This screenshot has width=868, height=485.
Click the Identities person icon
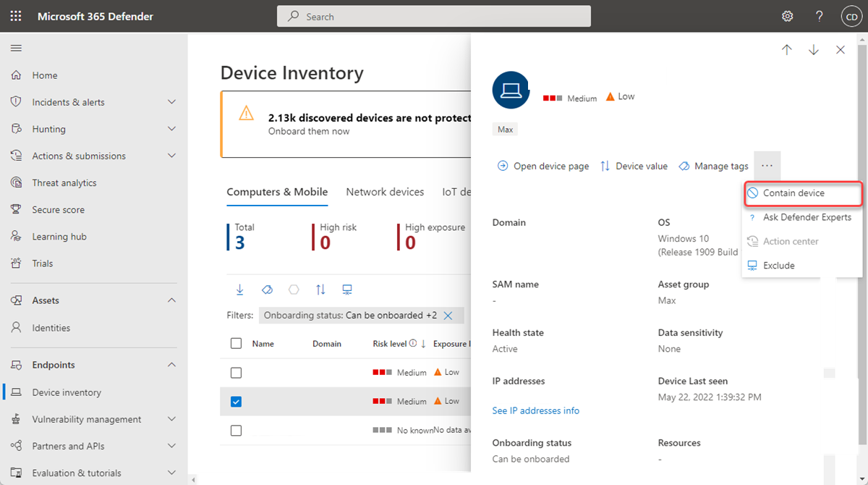coord(16,327)
